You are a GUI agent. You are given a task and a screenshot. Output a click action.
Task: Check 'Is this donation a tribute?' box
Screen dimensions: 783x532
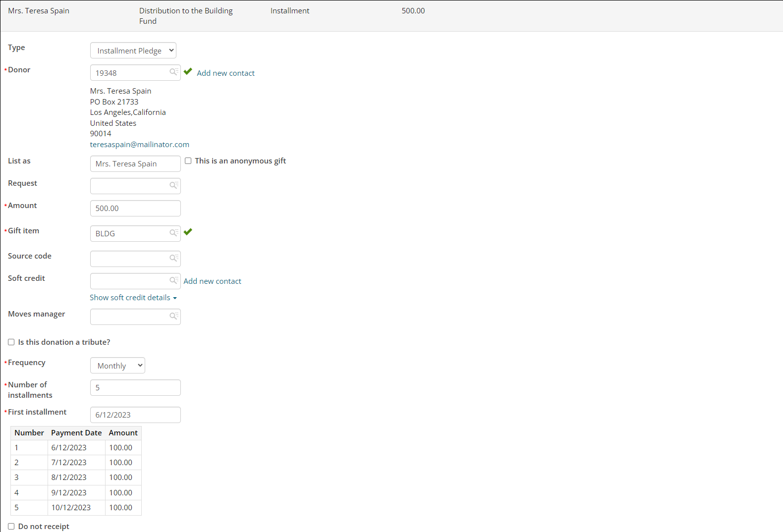[11, 342]
